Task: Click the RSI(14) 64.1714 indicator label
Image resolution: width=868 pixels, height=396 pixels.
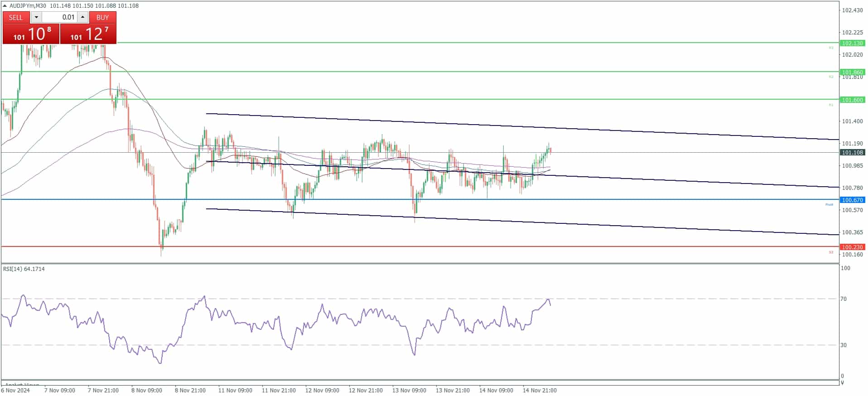Action: point(24,269)
